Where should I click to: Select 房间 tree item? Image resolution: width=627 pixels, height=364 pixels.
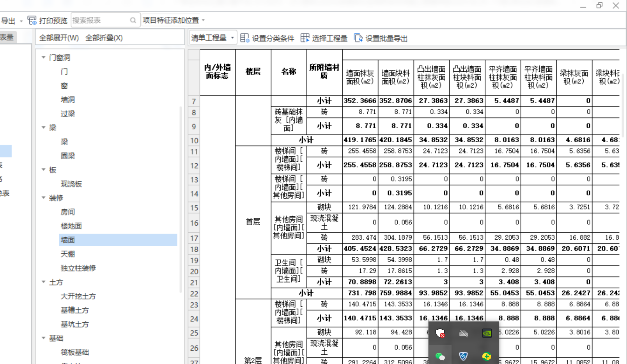click(x=68, y=212)
